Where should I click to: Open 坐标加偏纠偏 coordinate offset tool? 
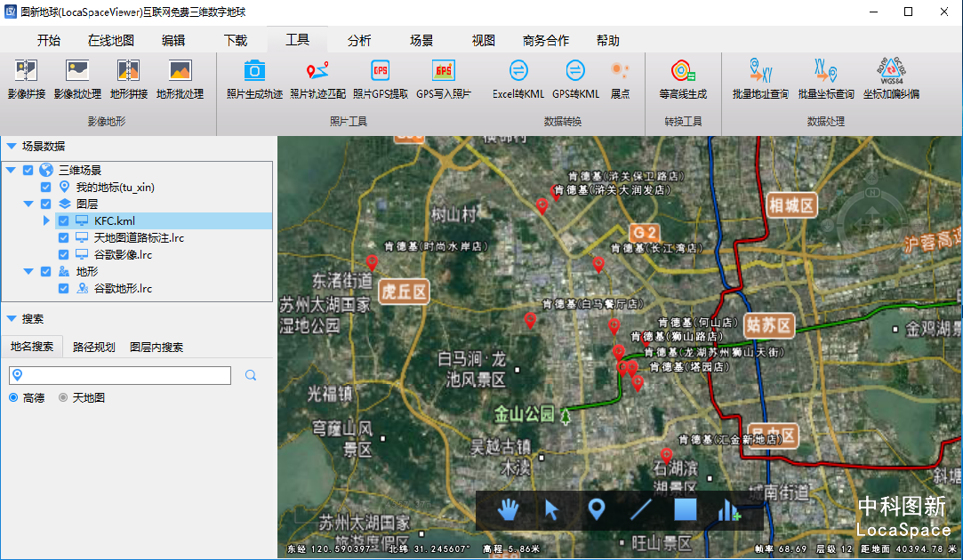(x=891, y=80)
